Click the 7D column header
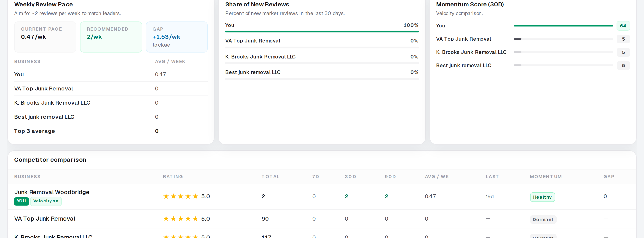644x238 pixels. [x=316, y=177]
